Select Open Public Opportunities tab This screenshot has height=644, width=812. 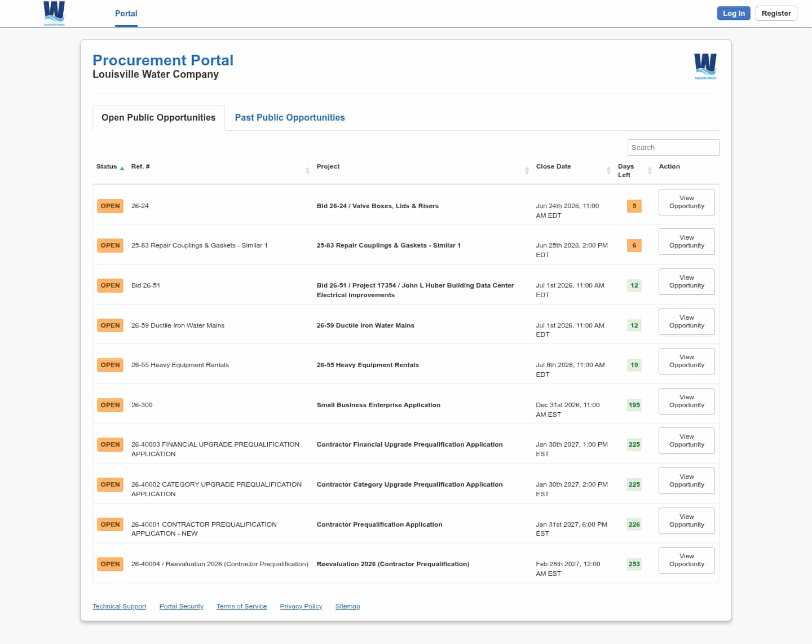[x=158, y=118]
